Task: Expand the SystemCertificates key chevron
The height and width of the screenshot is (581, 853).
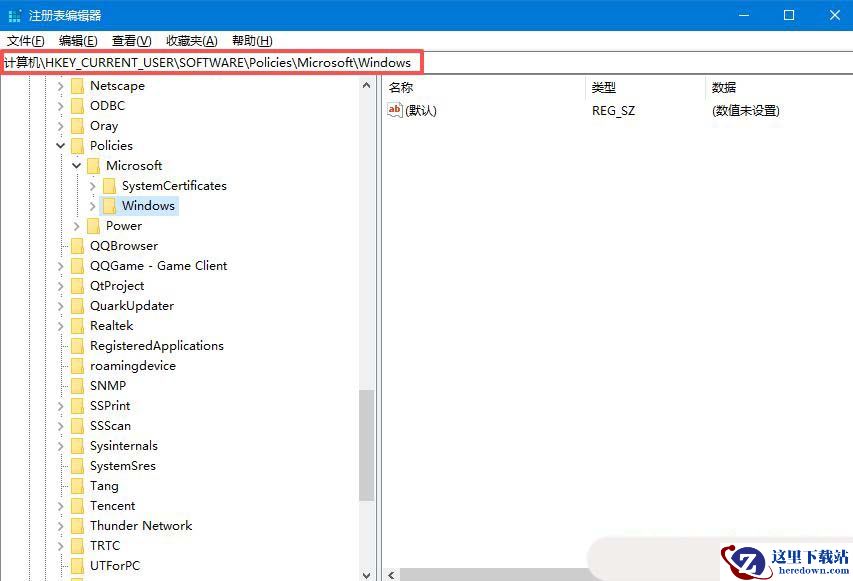Action: point(93,186)
